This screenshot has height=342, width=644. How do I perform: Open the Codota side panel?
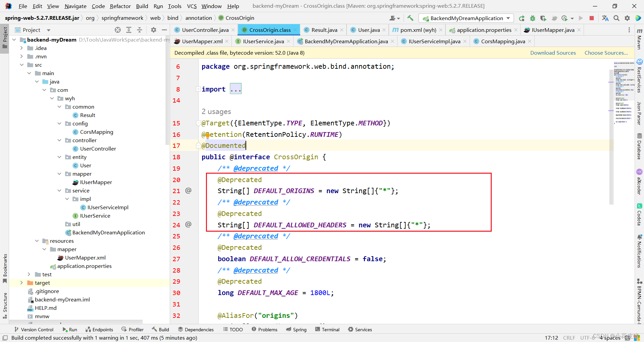(640, 215)
